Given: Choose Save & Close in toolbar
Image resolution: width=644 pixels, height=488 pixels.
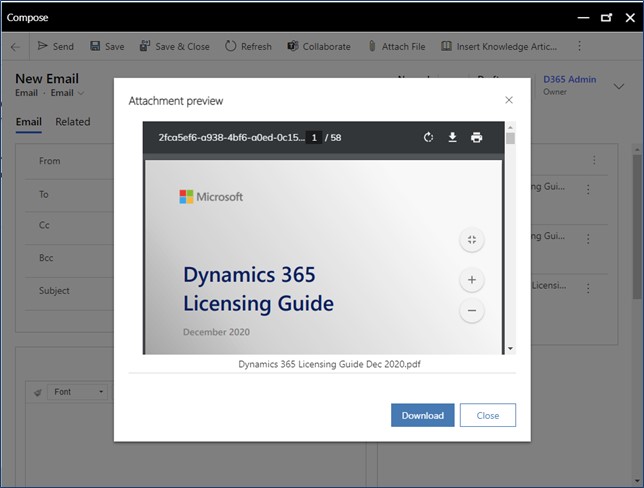Looking at the screenshot, I should click(175, 46).
